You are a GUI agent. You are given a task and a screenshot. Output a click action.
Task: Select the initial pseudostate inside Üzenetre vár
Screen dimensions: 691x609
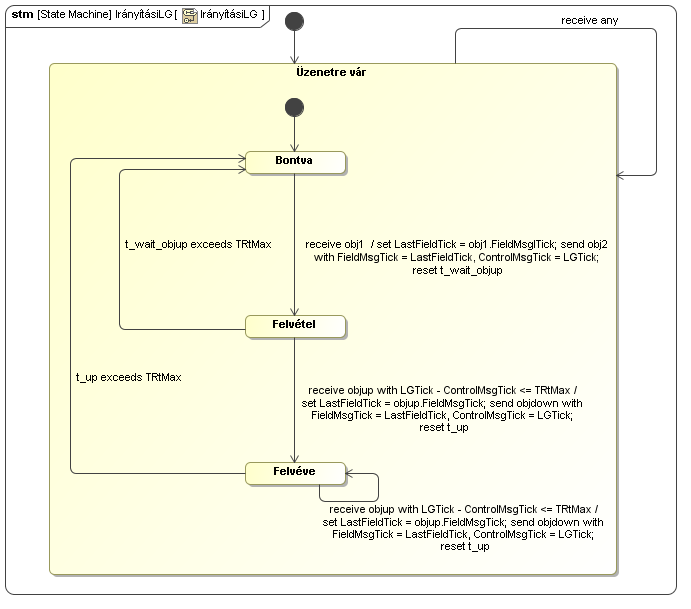(294, 108)
